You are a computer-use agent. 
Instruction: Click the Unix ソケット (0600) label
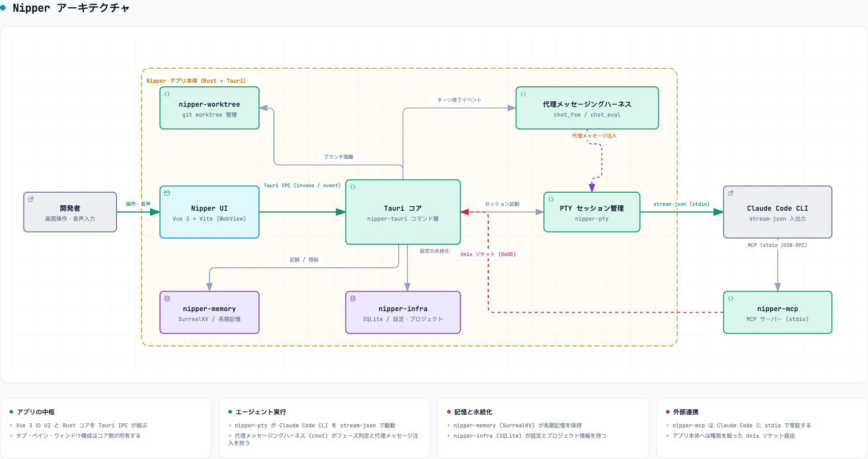tap(488, 254)
